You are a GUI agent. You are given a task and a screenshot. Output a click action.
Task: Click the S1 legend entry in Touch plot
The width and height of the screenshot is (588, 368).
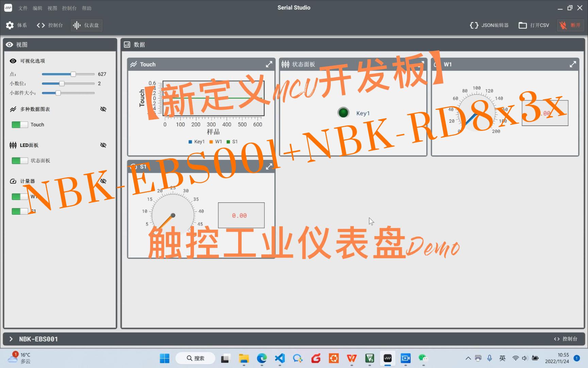click(232, 142)
